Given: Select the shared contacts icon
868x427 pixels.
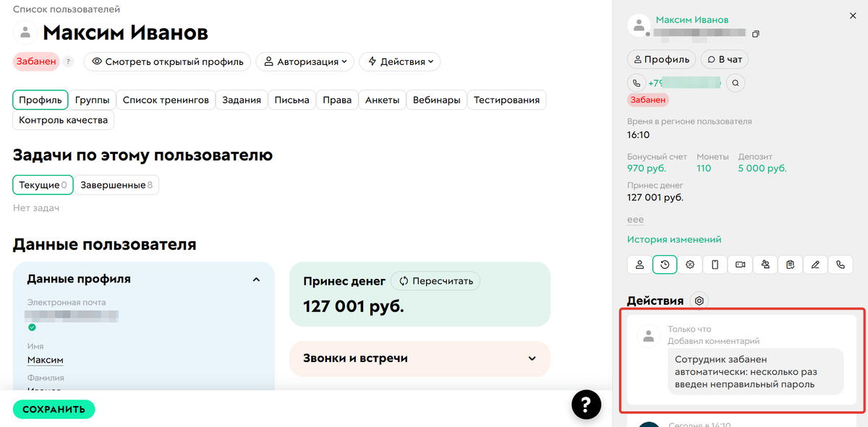Looking at the screenshot, I should tap(765, 264).
